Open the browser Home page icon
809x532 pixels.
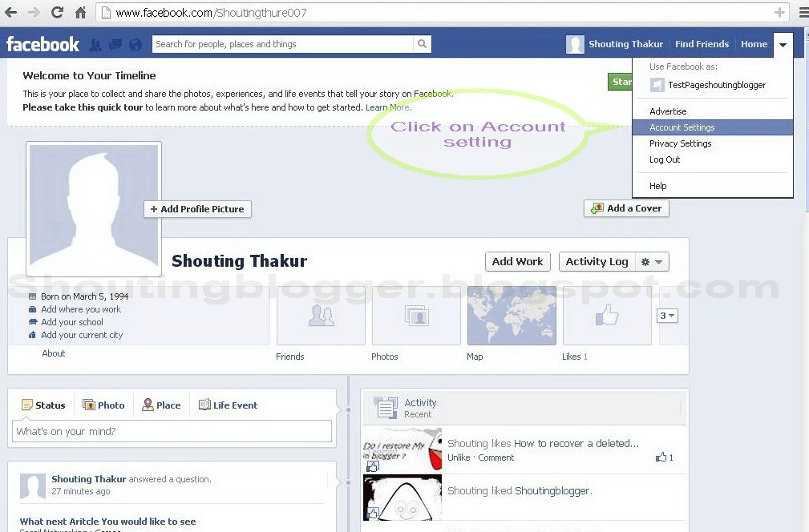[x=80, y=12]
